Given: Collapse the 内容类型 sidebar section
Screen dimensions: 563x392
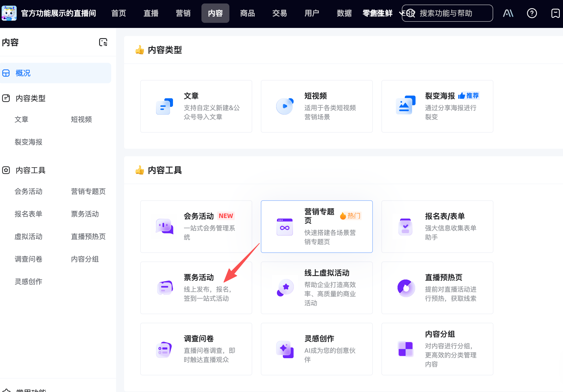Looking at the screenshot, I should pyautogui.click(x=30, y=98).
